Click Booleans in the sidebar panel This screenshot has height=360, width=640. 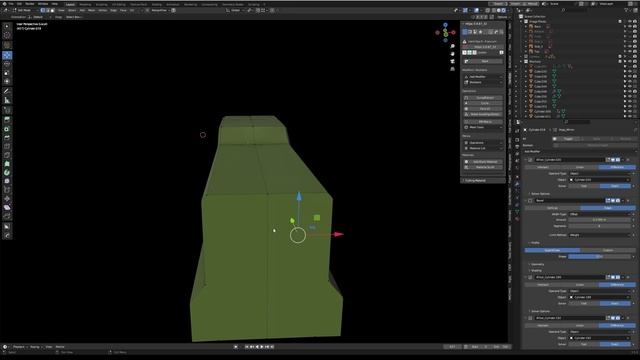483,82
